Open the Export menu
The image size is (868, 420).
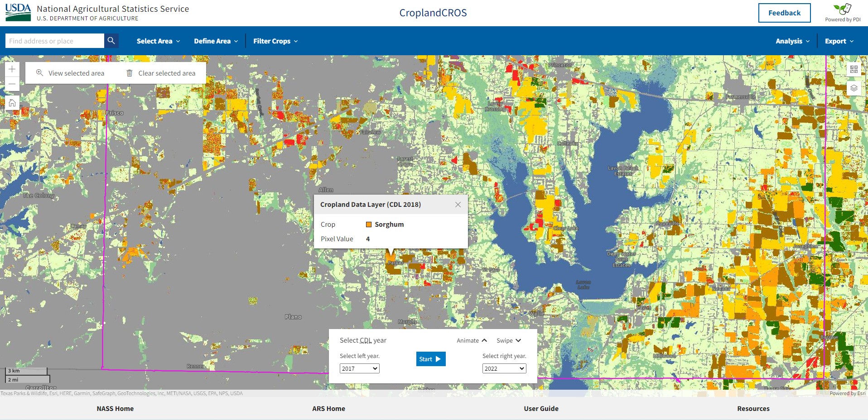(839, 41)
